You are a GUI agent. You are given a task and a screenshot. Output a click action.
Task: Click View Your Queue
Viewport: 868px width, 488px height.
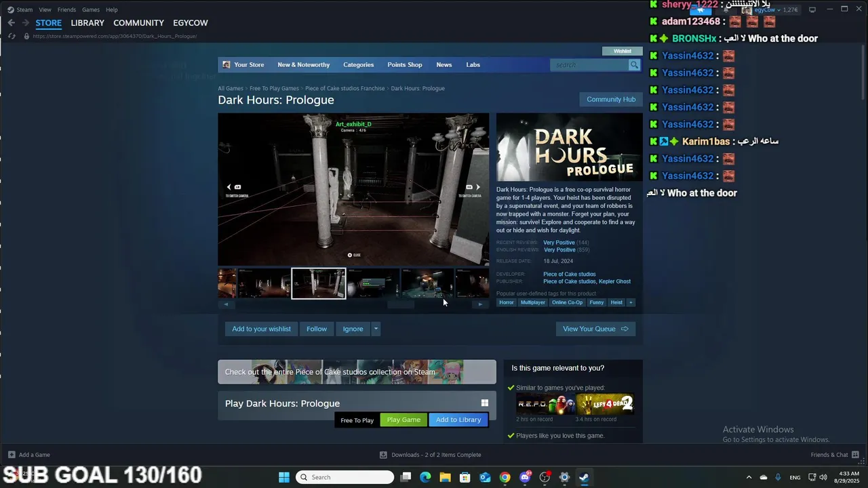point(595,329)
